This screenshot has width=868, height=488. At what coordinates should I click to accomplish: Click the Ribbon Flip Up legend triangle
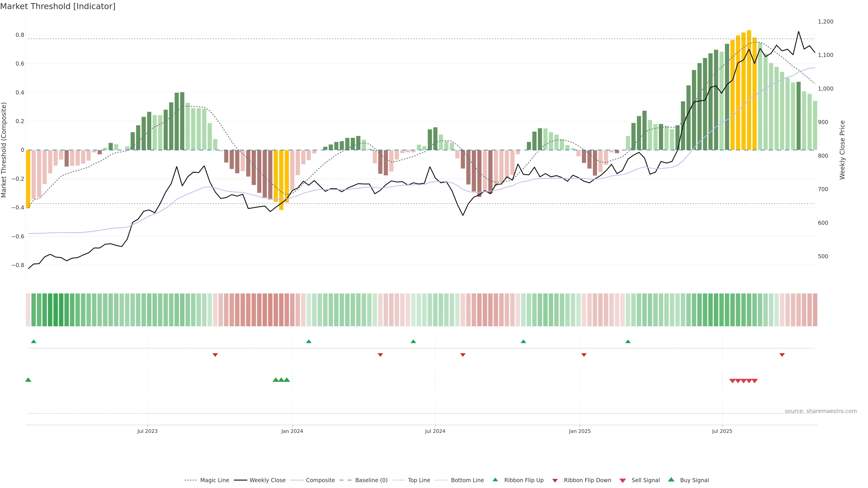(495, 480)
